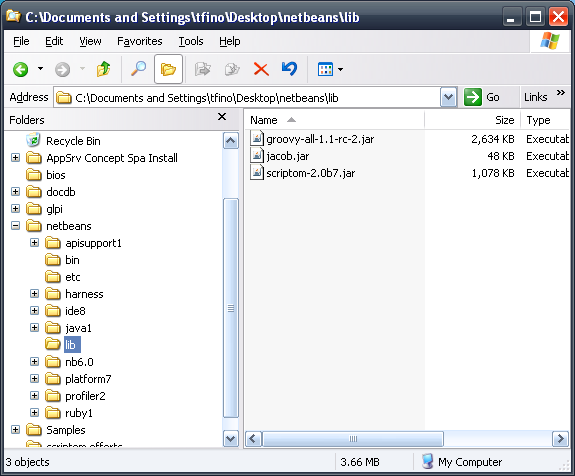Click the Views toolbar icon
This screenshot has height=476, width=575.
325,69
